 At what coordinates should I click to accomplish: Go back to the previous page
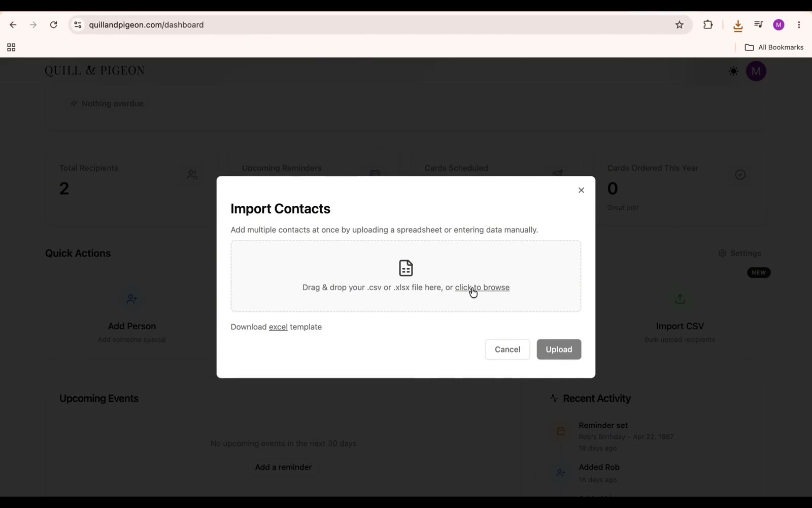click(x=13, y=25)
